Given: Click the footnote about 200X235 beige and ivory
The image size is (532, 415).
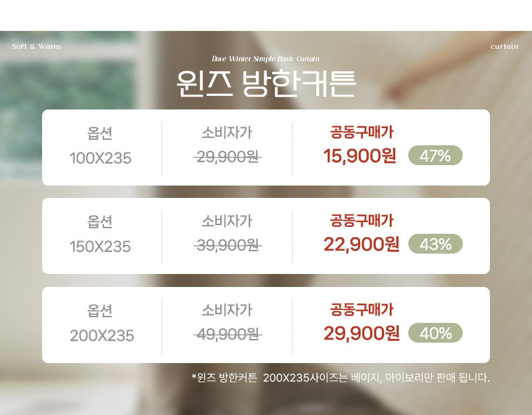Looking at the screenshot, I should click(x=340, y=377).
